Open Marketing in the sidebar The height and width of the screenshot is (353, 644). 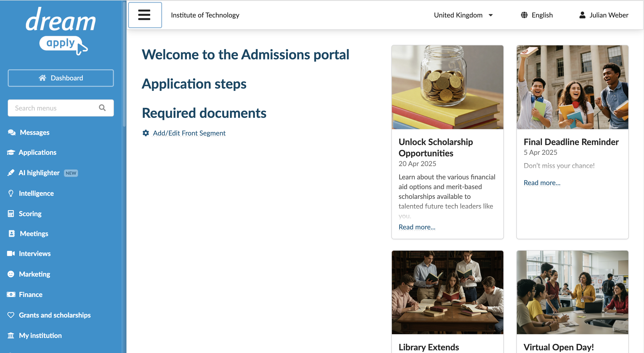pos(34,274)
